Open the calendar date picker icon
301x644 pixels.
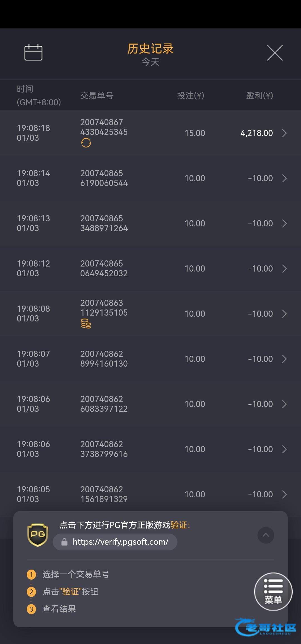click(x=33, y=52)
